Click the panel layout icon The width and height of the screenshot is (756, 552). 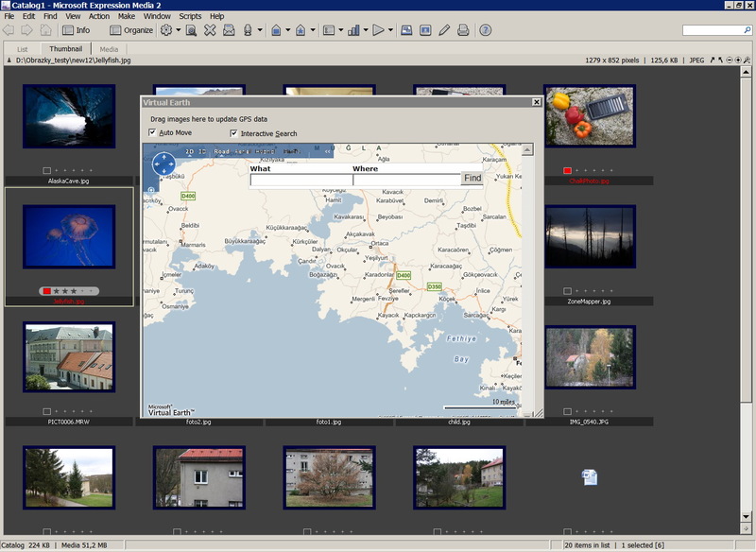329,30
